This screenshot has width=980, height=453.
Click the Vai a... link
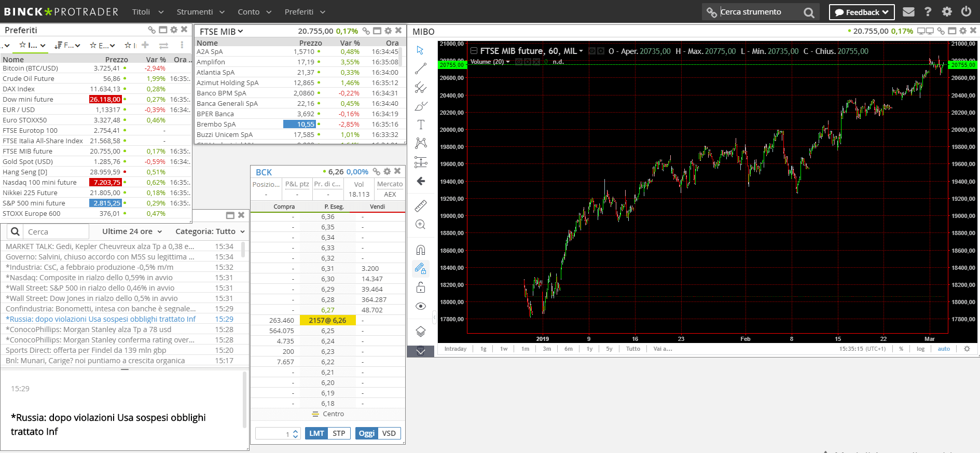click(662, 349)
